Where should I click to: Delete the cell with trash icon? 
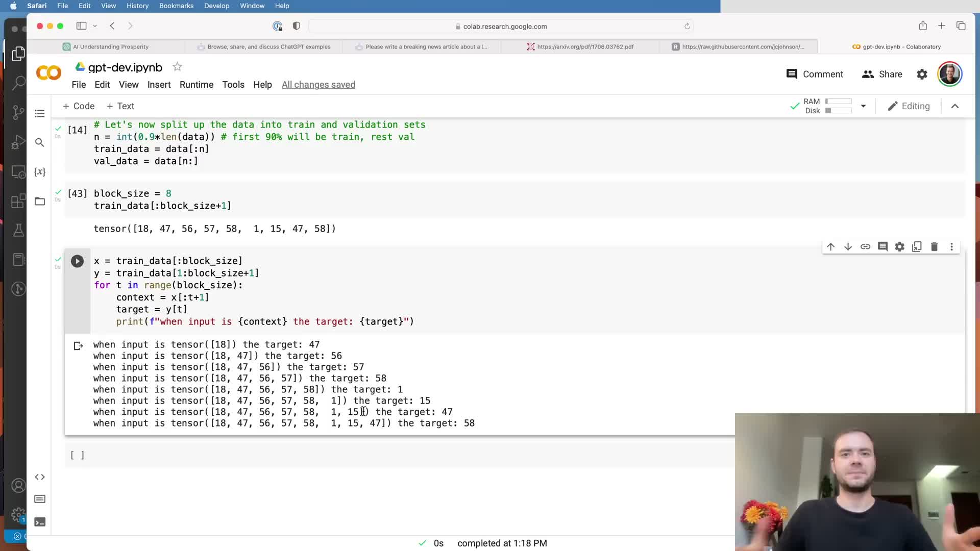(x=934, y=247)
